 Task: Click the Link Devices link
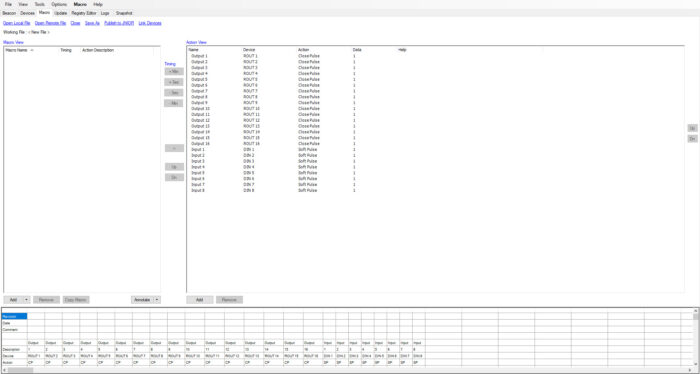coord(150,23)
